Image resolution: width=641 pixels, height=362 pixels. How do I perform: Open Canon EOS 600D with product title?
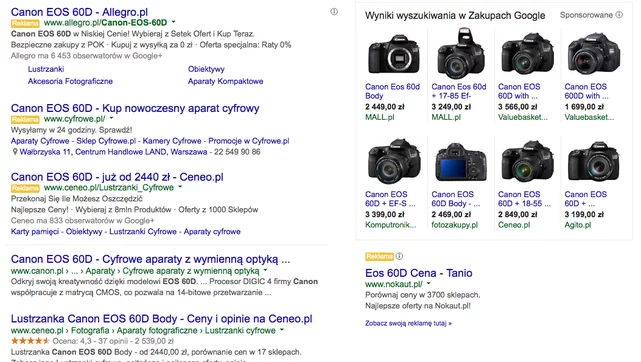pos(587,91)
